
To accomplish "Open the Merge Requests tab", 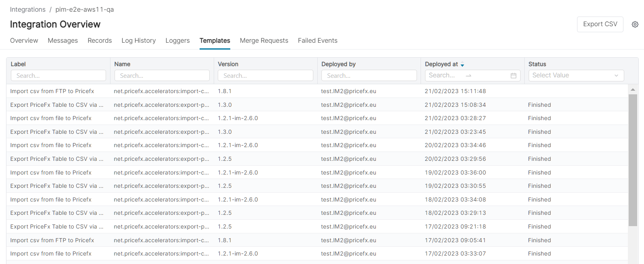I will coord(264,41).
